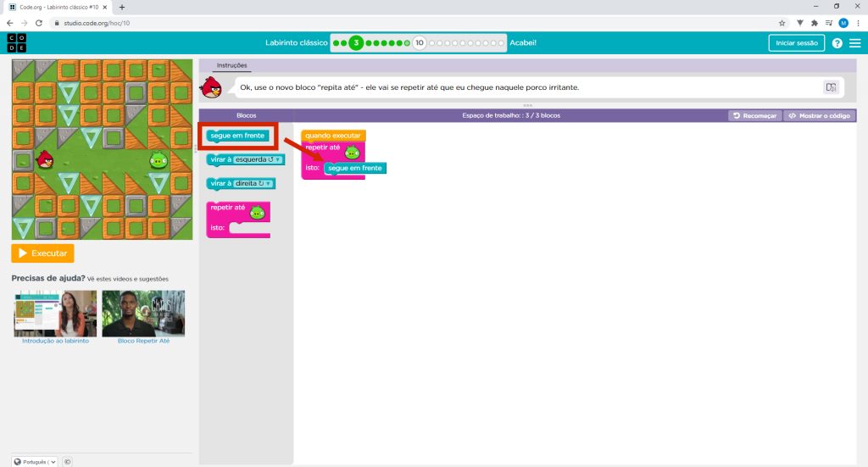Select the Code.org Labirinto clássico browser tab

pyautogui.click(x=58, y=7)
